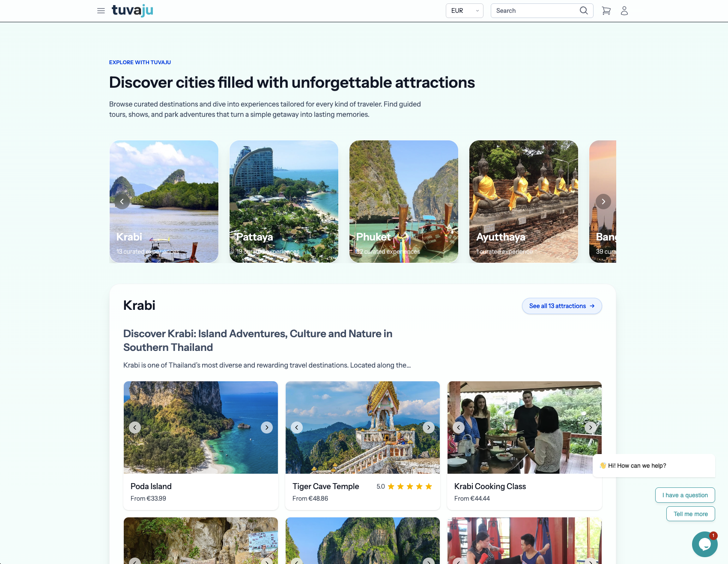Show previous cities in the carousel
This screenshot has height=564, width=728.
tap(122, 202)
